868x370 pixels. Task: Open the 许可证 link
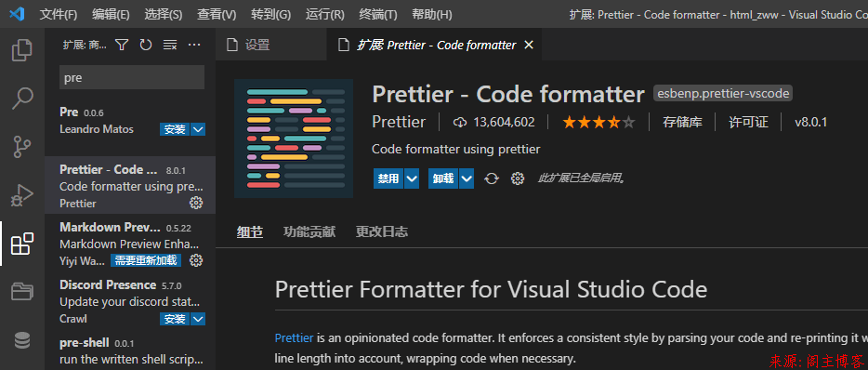coord(748,123)
